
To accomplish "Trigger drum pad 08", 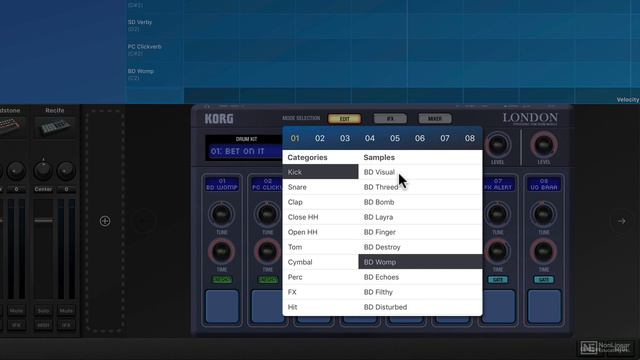I will [544, 306].
